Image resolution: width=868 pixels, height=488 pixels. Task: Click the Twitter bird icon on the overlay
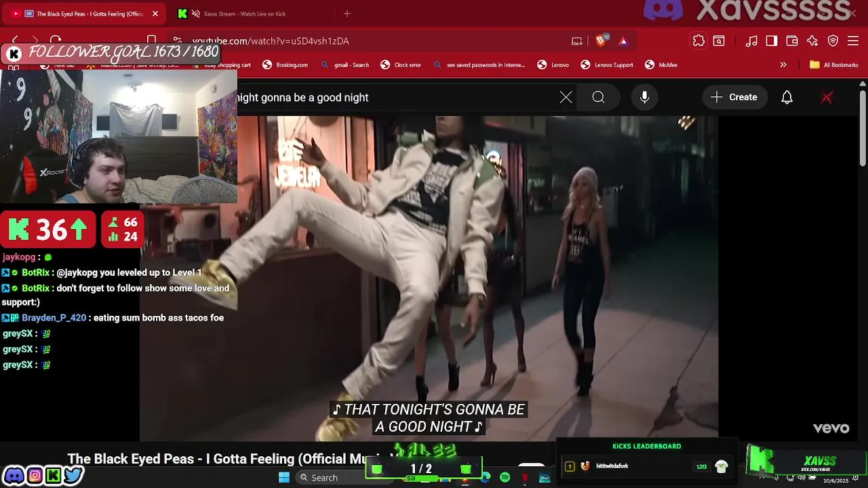coord(73,476)
